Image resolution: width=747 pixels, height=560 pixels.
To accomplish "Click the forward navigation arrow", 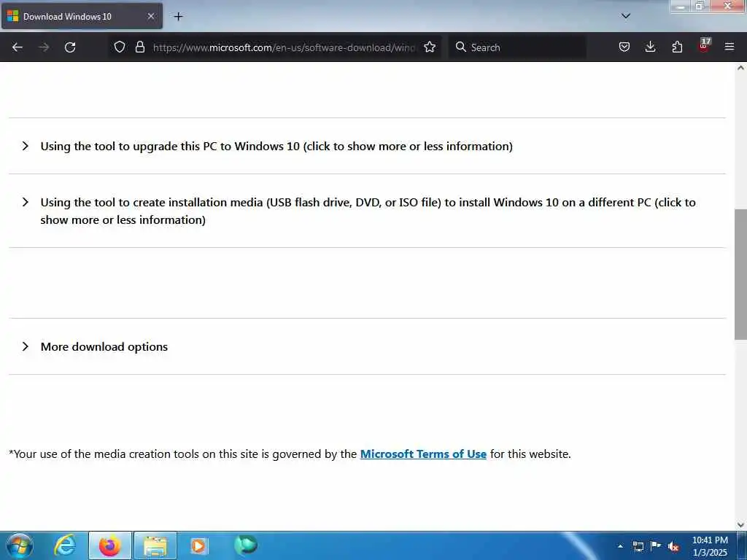I will [x=44, y=47].
